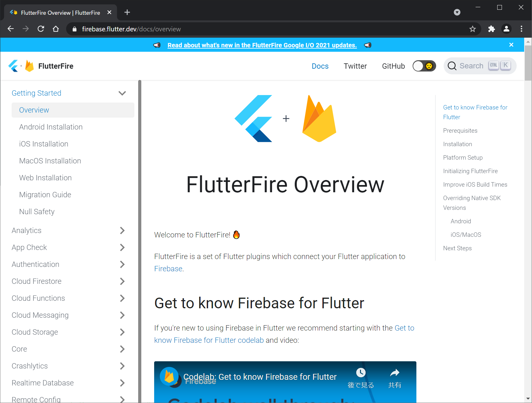Jump to iOS/MacOS subsection in contents
Viewport: 532px width, 403px height.
[466, 235]
